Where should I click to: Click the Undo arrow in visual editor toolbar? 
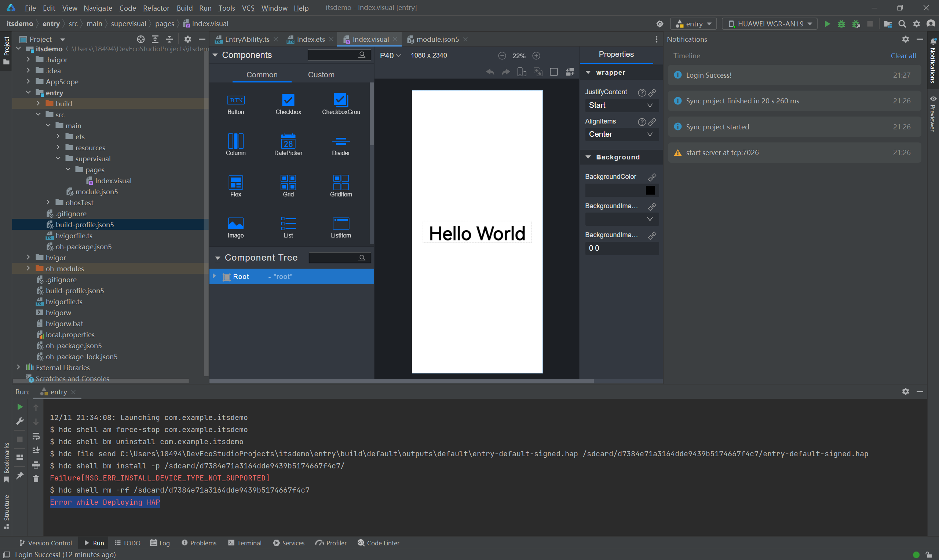[x=490, y=72]
